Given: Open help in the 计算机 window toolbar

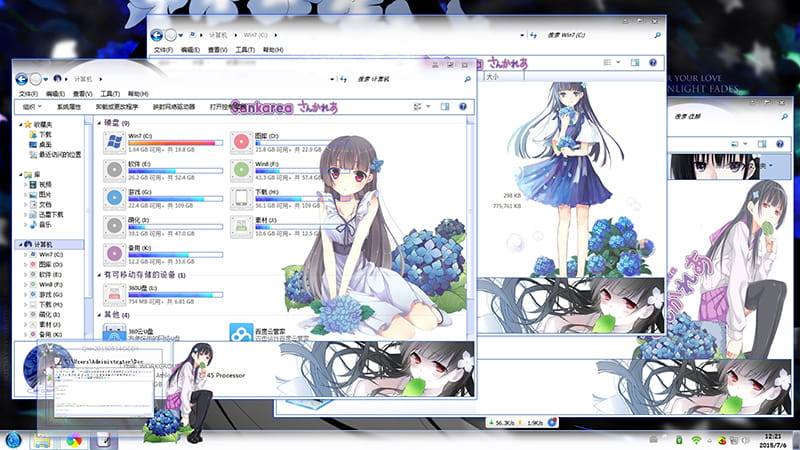Looking at the screenshot, I should tap(463, 107).
